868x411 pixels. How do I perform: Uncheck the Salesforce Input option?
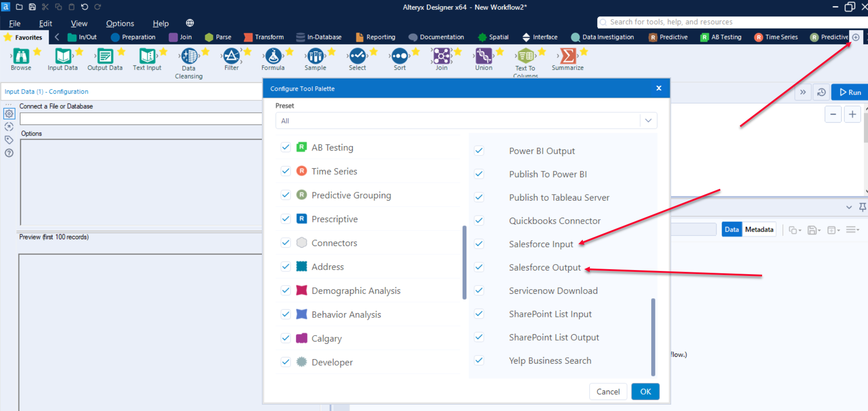coord(479,244)
